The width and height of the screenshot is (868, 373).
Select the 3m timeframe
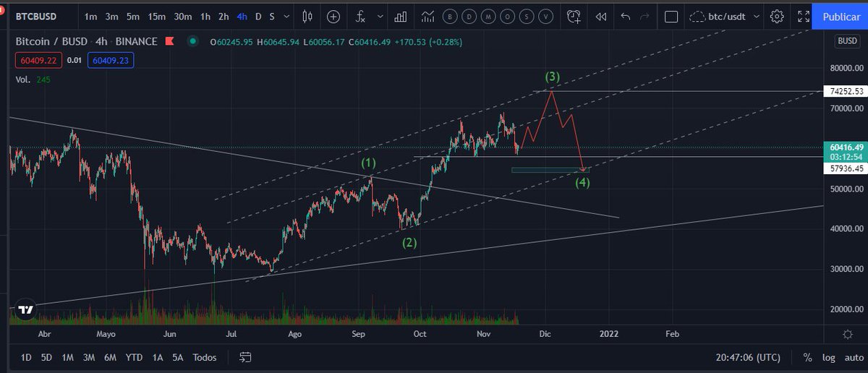pos(112,16)
